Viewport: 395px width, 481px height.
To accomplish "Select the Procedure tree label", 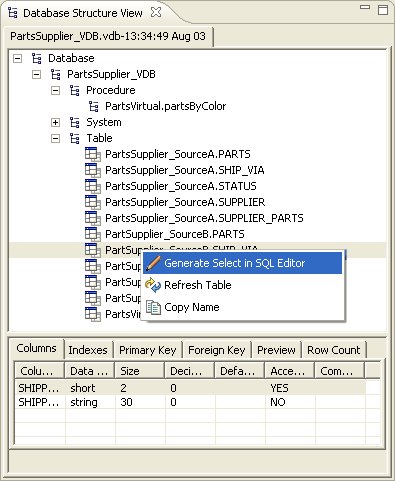I will click(x=111, y=90).
